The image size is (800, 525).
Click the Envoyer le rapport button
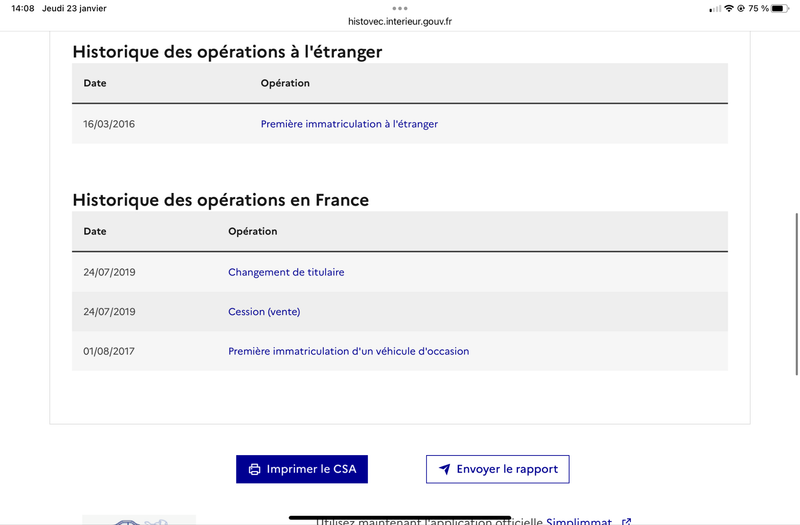(497, 469)
